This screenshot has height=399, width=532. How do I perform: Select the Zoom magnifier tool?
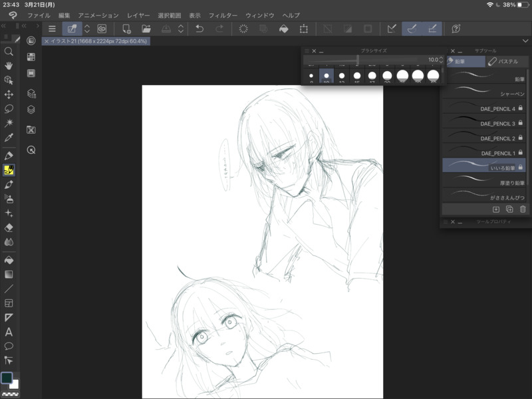click(9, 51)
